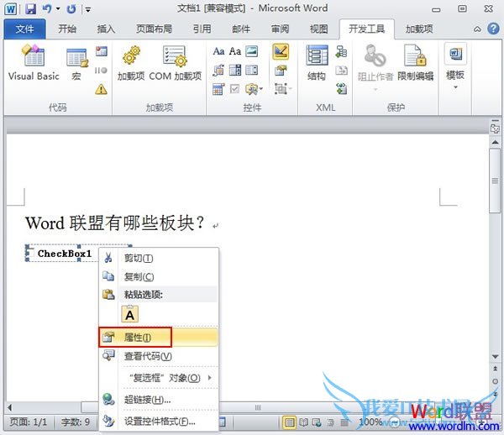Save document from Quick Access Toolbar
504x435 pixels.
[30, 9]
